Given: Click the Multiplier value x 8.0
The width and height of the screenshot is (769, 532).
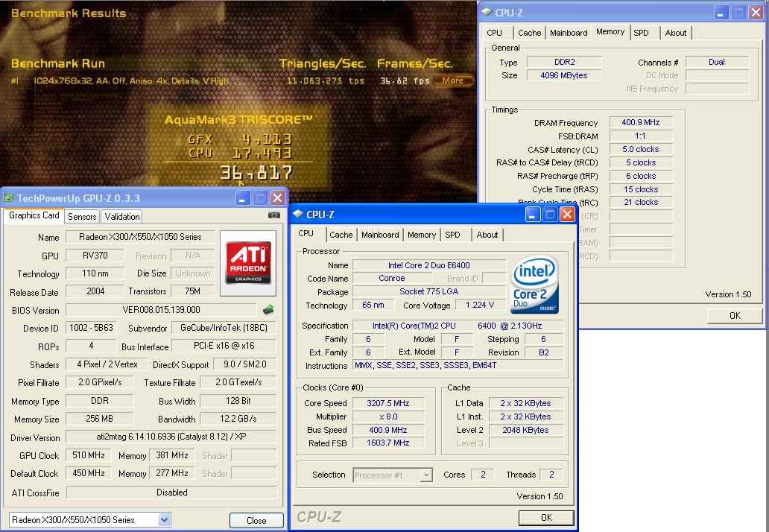Looking at the screenshot, I should (388, 417).
